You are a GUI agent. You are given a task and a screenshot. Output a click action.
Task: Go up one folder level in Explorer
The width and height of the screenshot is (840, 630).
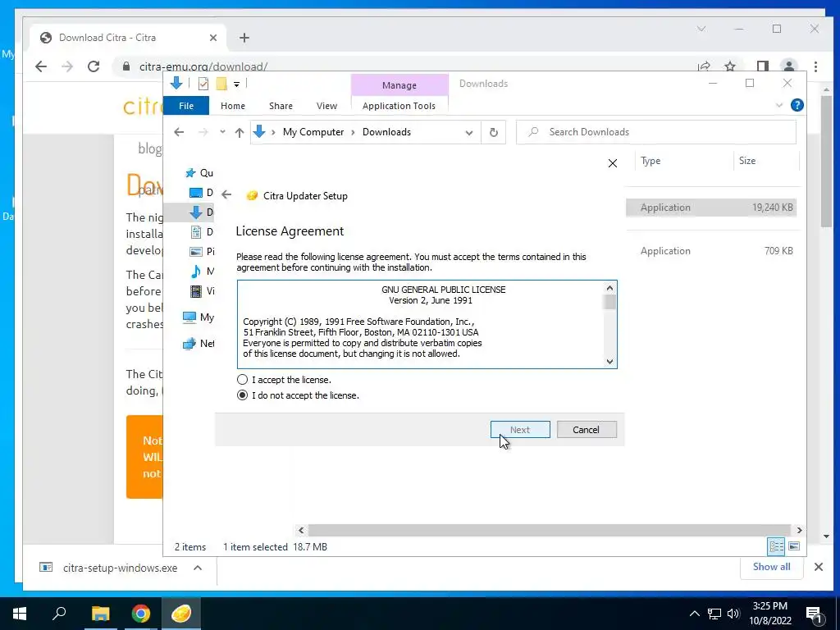(240, 132)
